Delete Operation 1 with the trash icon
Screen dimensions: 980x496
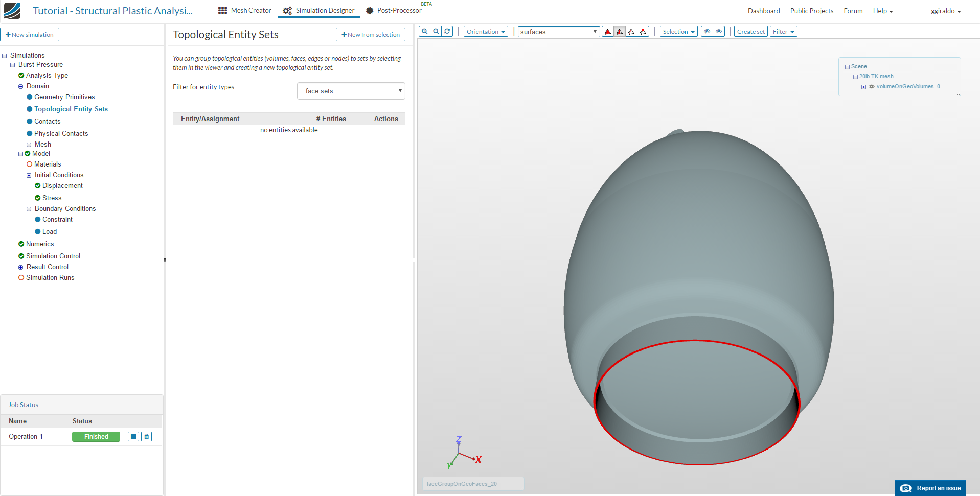pos(147,437)
